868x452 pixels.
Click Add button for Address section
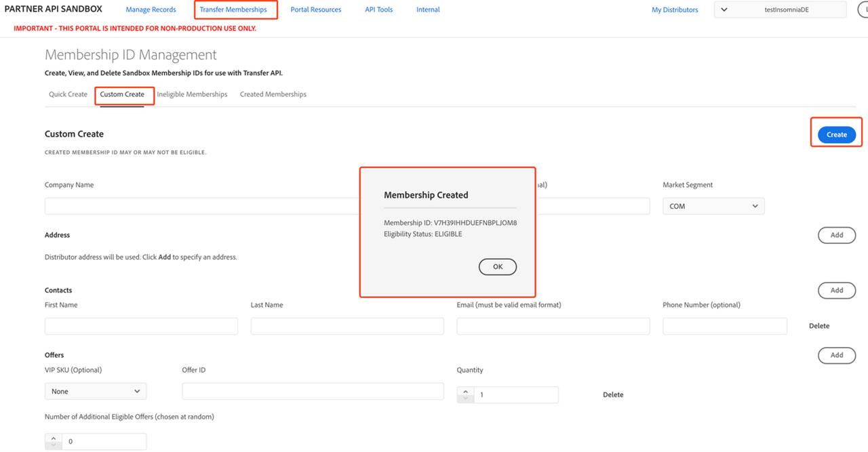836,235
